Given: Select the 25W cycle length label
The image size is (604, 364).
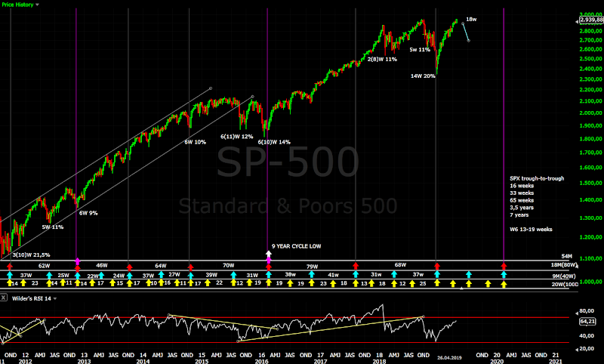Looking at the screenshot, I should (63, 276).
